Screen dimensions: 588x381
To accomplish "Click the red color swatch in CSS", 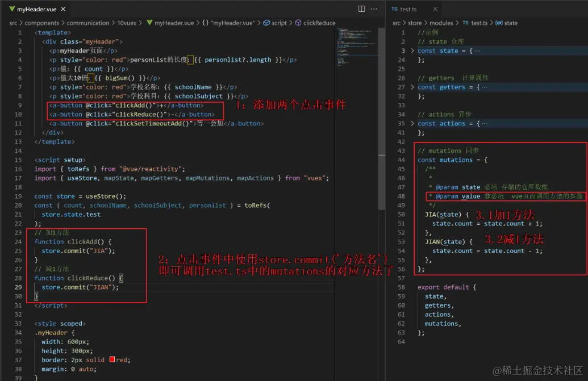I will tap(112, 359).
